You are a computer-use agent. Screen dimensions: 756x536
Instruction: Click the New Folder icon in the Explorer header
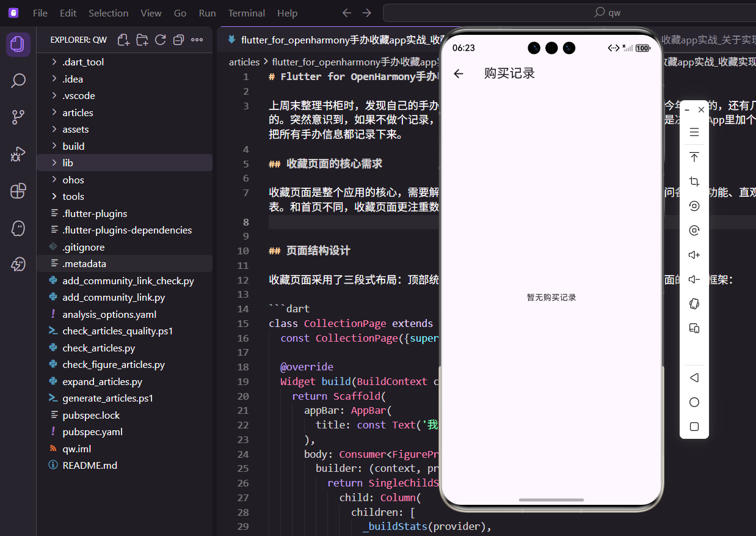coord(142,40)
